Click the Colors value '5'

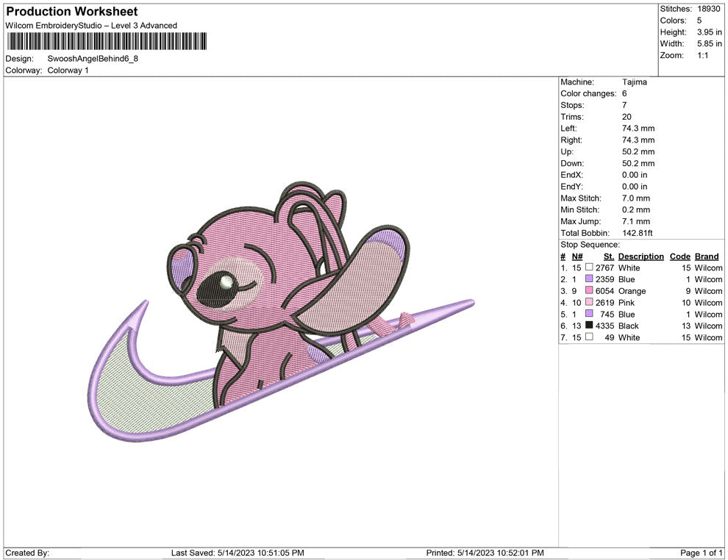[x=699, y=21]
